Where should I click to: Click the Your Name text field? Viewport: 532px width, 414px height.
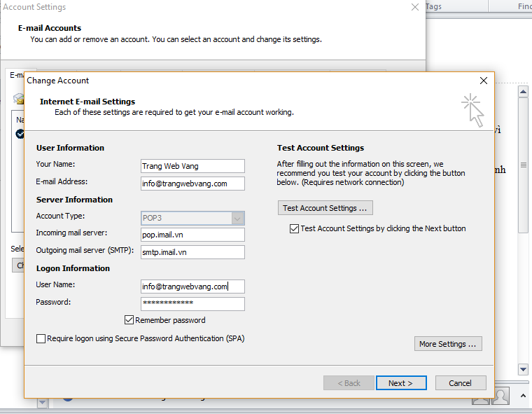point(192,166)
